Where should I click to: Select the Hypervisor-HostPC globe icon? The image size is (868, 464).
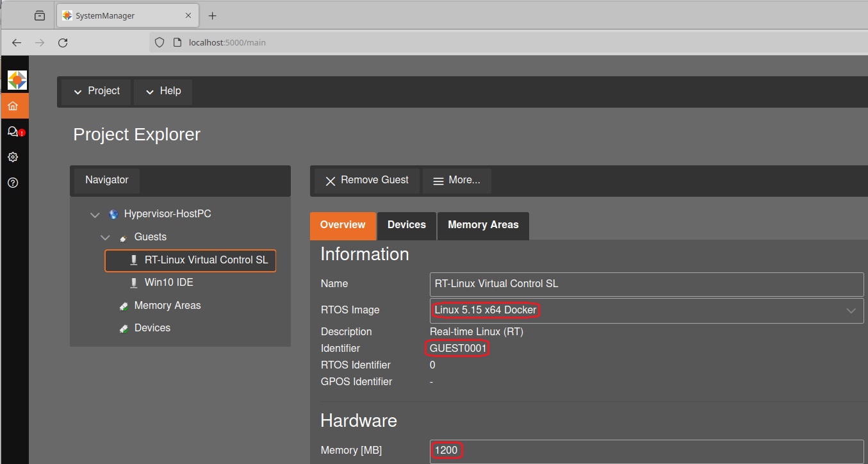point(113,213)
